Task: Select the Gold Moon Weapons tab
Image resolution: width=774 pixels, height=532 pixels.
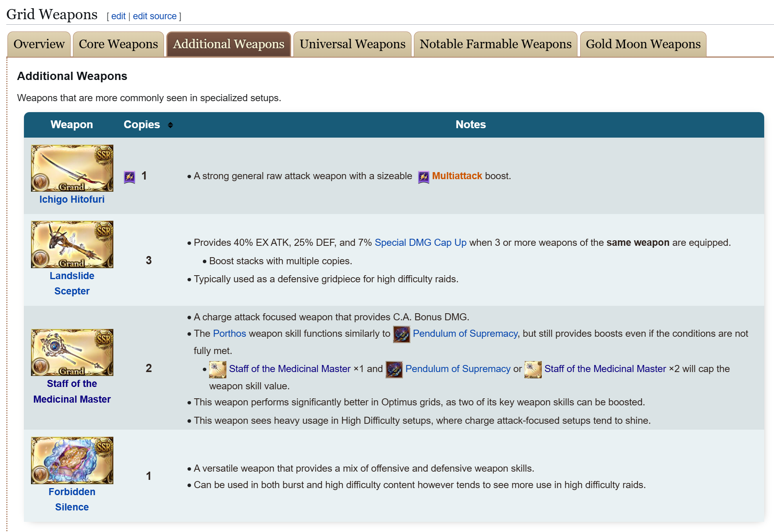Action: coord(643,44)
